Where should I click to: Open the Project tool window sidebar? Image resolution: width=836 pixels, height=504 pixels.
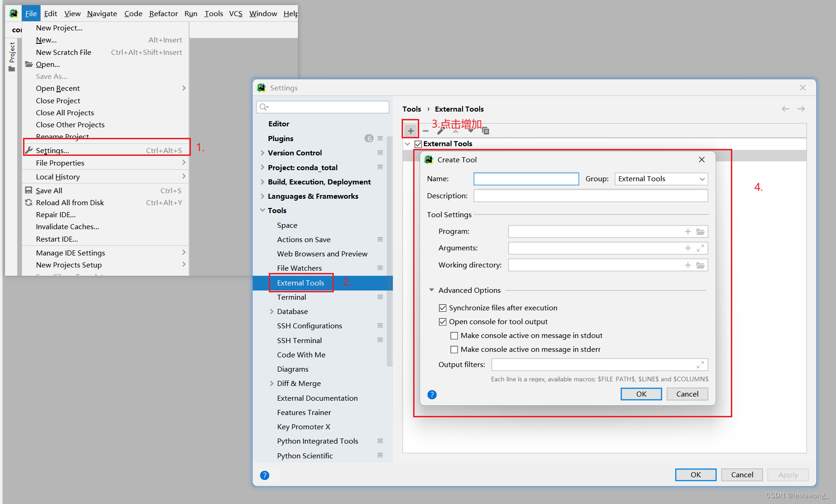[x=12, y=57]
